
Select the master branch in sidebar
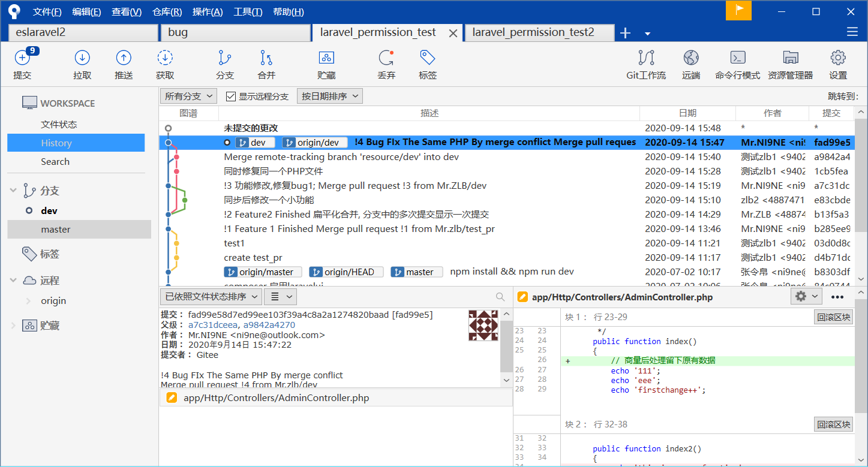(56, 230)
